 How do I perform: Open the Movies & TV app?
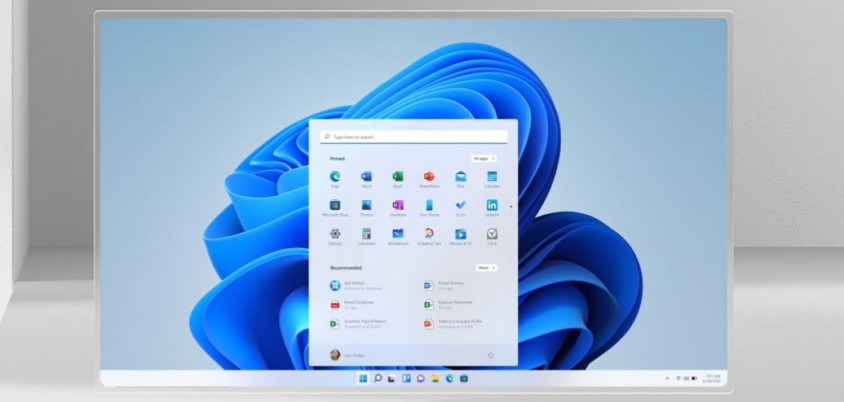point(460,234)
